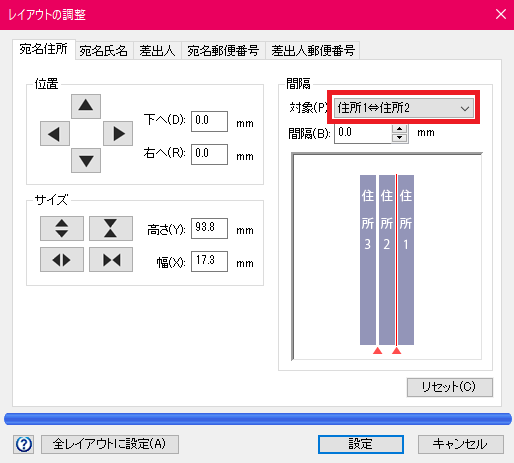Click the widen width icon in サイズ
Image resolution: width=514 pixels, height=463 pixels.
coord(62,260)
